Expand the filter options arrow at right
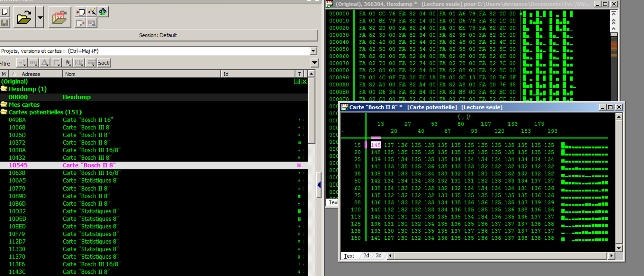 (x=314, y=63)
